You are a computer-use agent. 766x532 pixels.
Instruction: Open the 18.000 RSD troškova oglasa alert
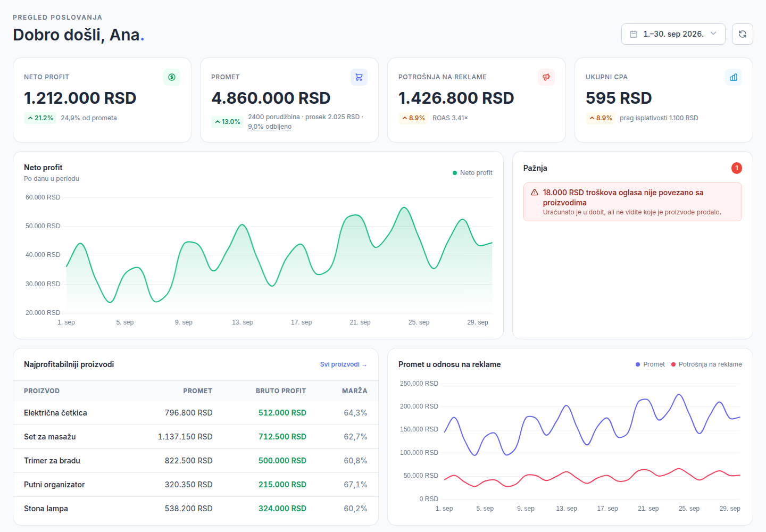(632, 202)
